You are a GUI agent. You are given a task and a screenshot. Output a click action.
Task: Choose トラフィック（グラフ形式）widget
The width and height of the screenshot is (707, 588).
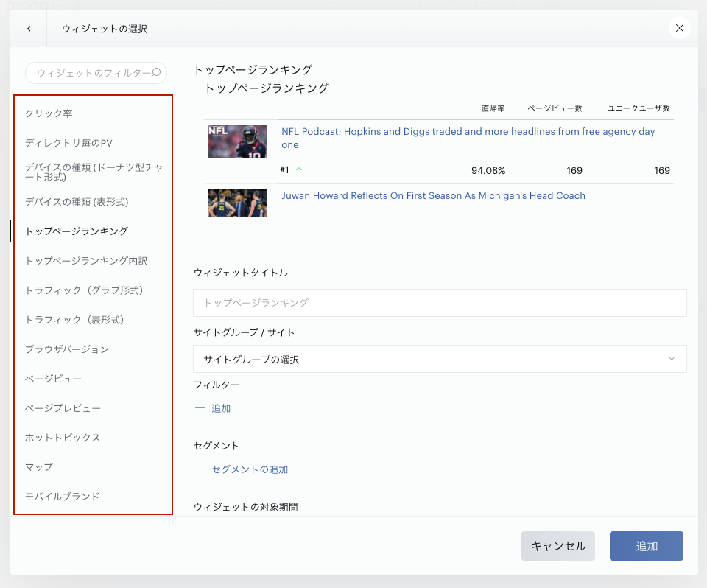click(84, 290)
